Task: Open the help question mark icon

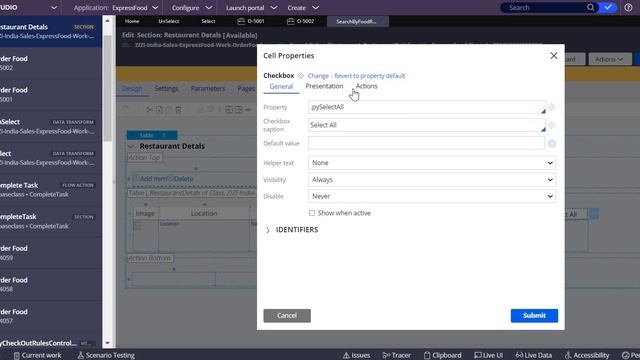Action: tap(628, 7)
